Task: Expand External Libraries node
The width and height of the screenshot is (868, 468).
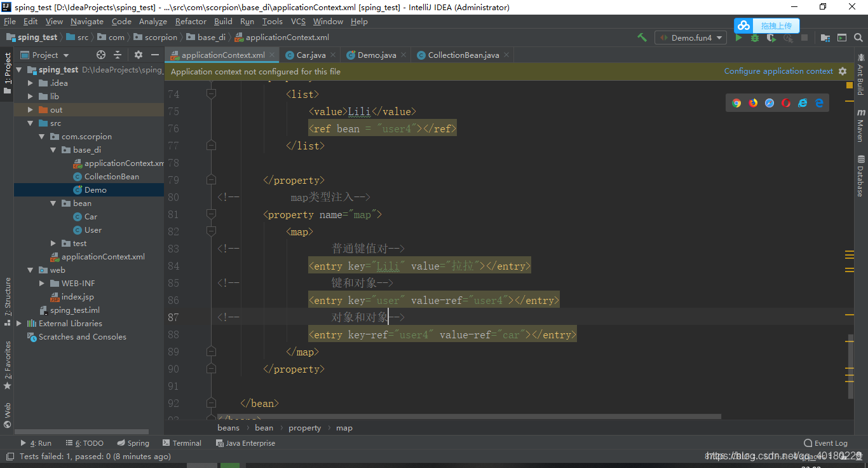Action: [x=18, y=323]
